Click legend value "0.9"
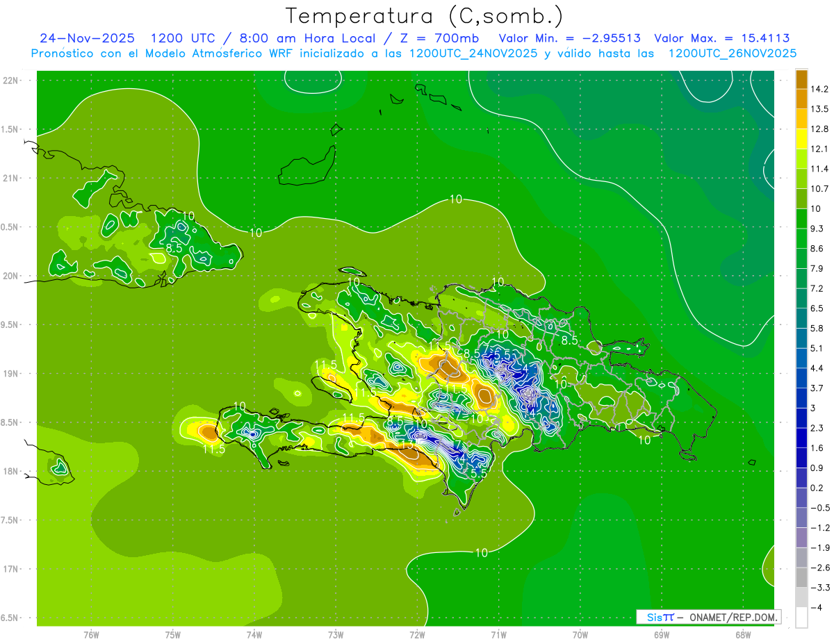Screen dimensions: 834x644 click(x=817, y=468)
